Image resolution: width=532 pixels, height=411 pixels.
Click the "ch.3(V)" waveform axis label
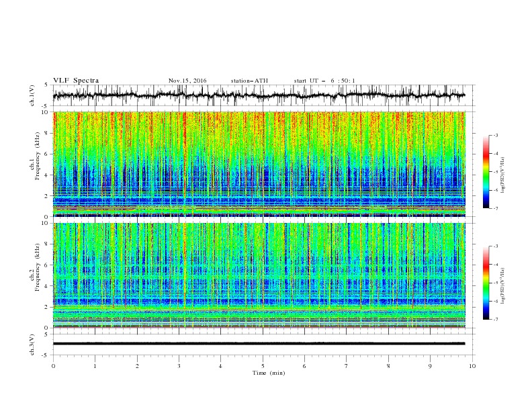pos(32,345)
